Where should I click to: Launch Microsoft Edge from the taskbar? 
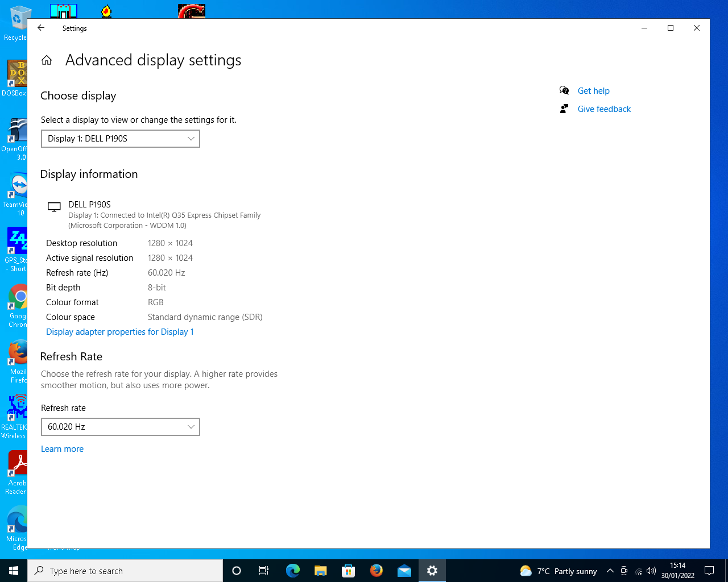(292, 571)
